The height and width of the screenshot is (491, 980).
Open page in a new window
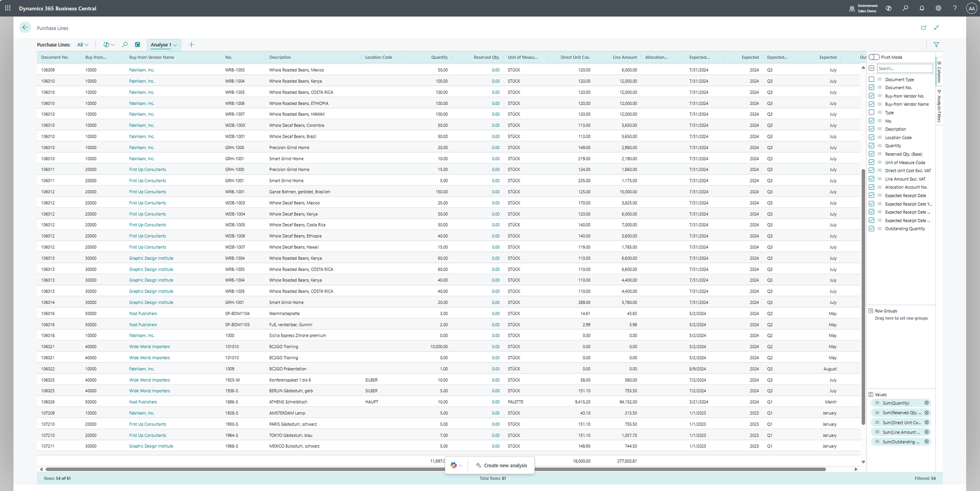click(923, 28)
